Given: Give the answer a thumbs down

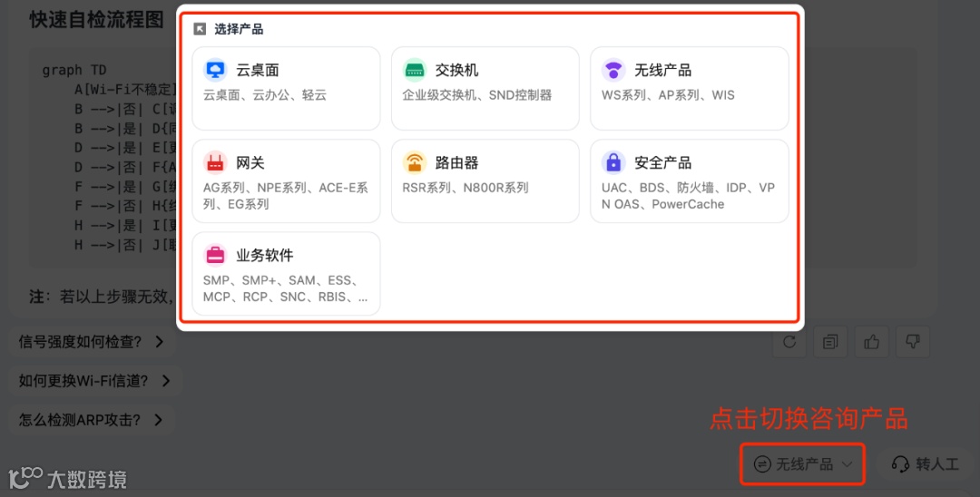Looking at the screenshot, I should [913, 342].
